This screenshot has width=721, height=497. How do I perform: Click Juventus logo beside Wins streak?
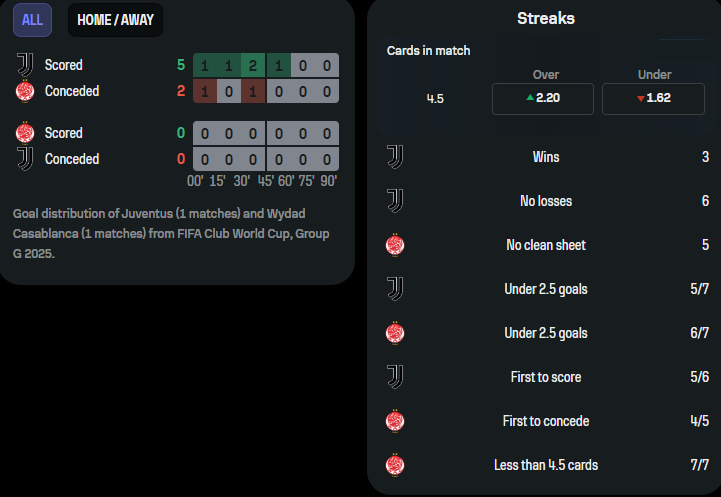(395, 157)
